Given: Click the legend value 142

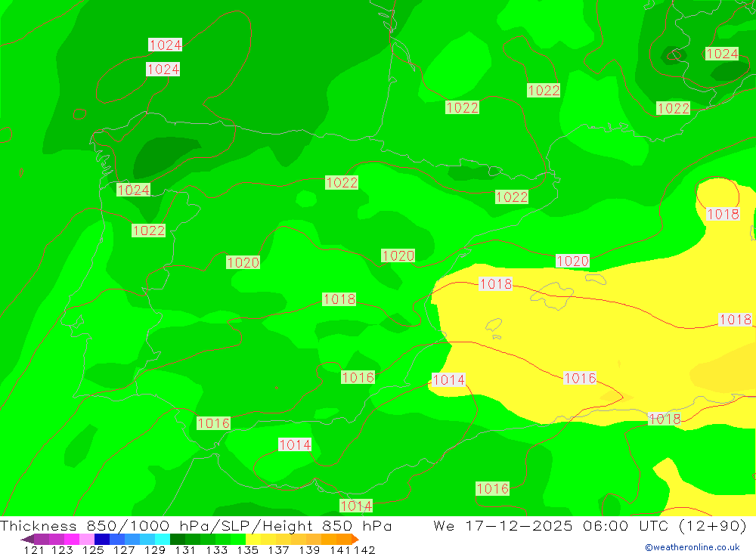Looking at the screenshot, I should click(x=364, y=550).
